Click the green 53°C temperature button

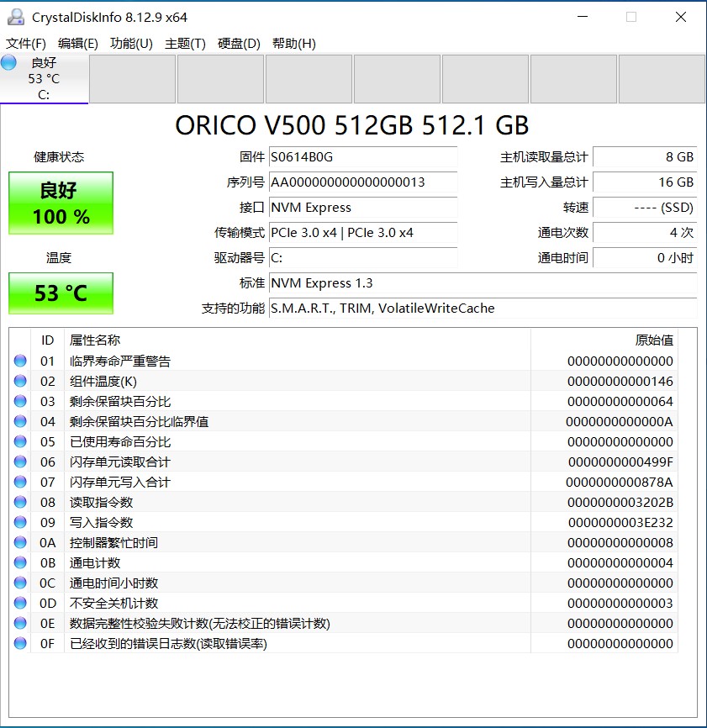[60, 293]
